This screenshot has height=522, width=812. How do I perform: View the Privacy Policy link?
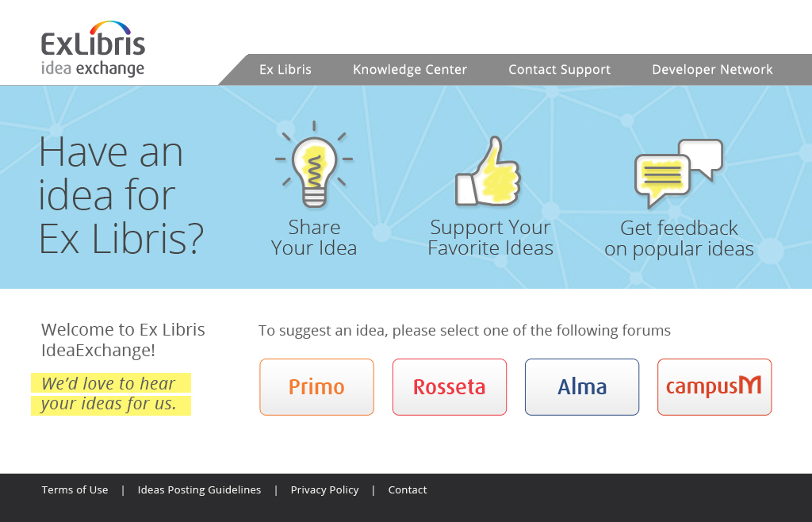[324, 490]
